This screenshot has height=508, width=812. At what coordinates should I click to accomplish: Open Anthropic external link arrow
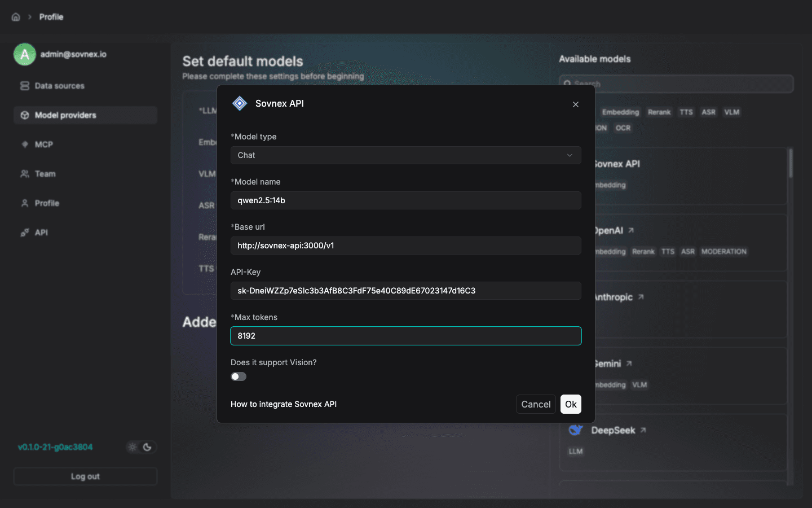click(641, 297)
